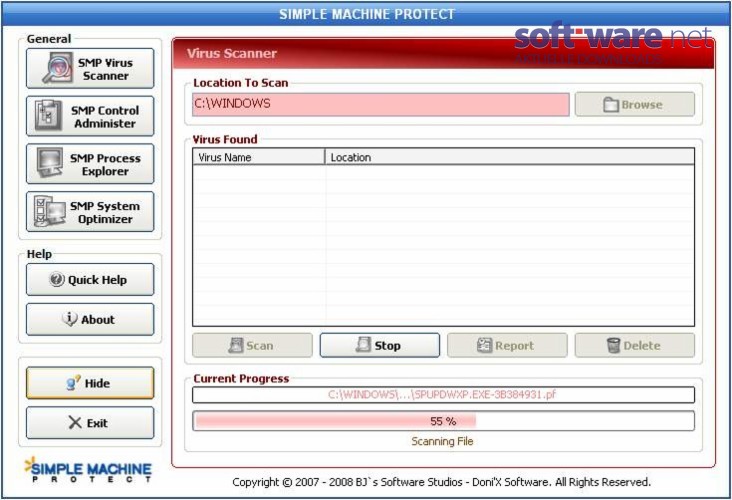Open the SMP Virus Scanner module
This screenshot has width=732, height=500.
pos(90,69)
